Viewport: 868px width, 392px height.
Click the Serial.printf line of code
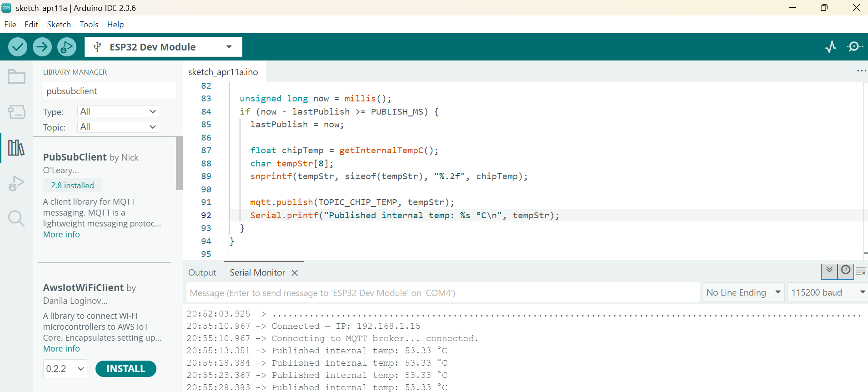[x=405, y=215]
